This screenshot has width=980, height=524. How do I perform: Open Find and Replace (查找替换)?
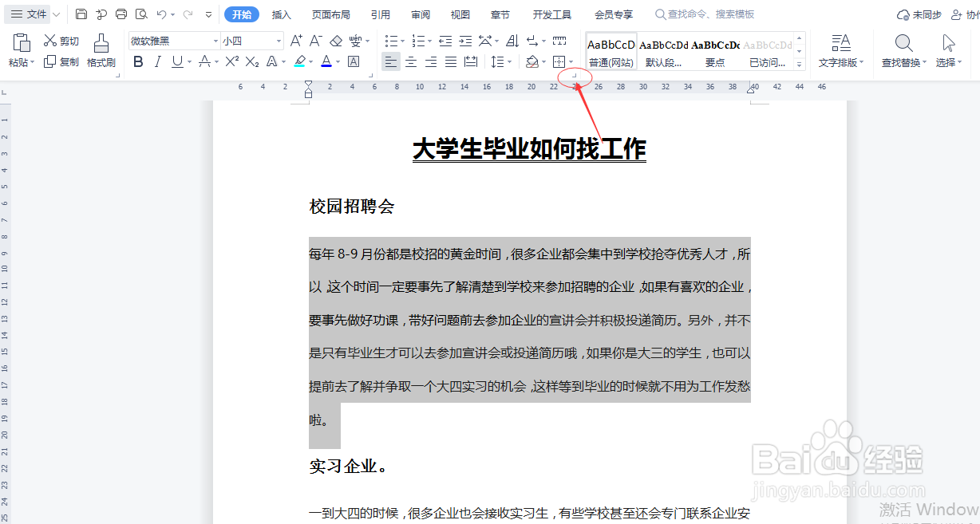[903, 48]
